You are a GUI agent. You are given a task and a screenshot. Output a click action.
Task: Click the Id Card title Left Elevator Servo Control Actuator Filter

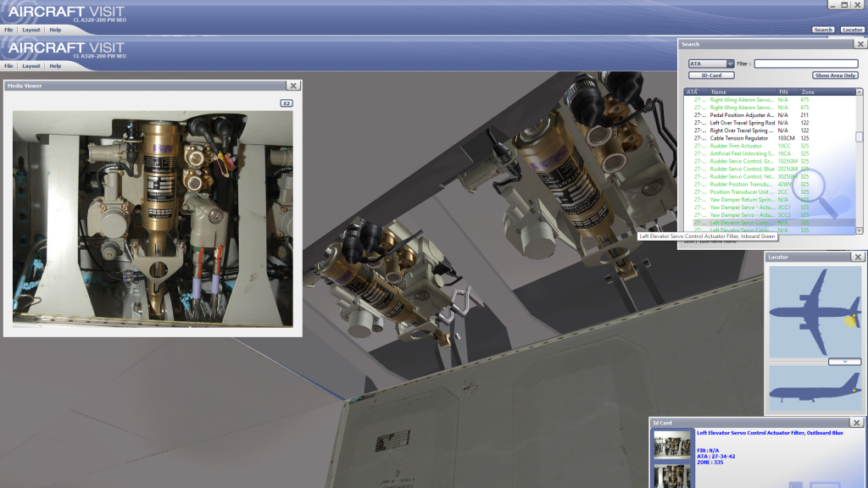pos(770,433)
